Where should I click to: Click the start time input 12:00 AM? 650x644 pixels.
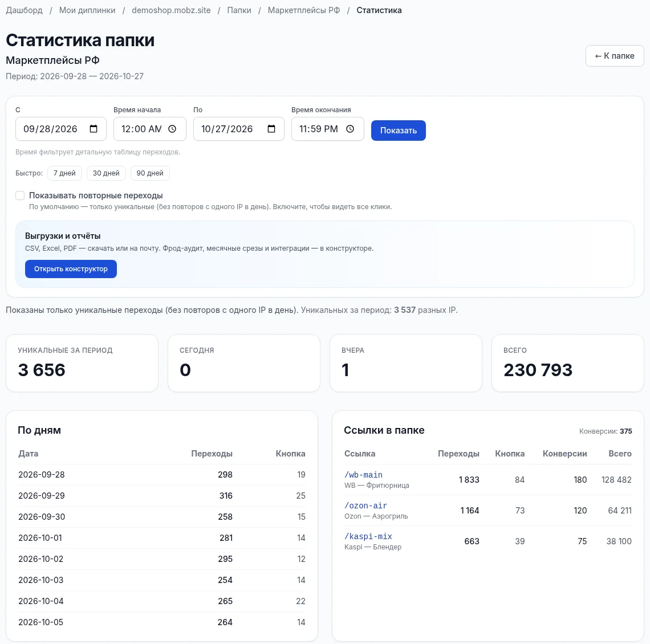point(149,129)
